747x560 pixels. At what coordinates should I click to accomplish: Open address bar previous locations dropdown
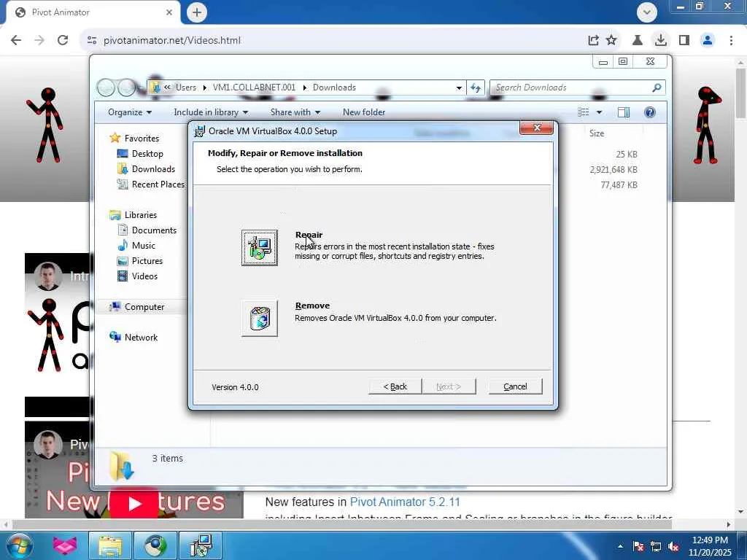[x=459, y=87]
